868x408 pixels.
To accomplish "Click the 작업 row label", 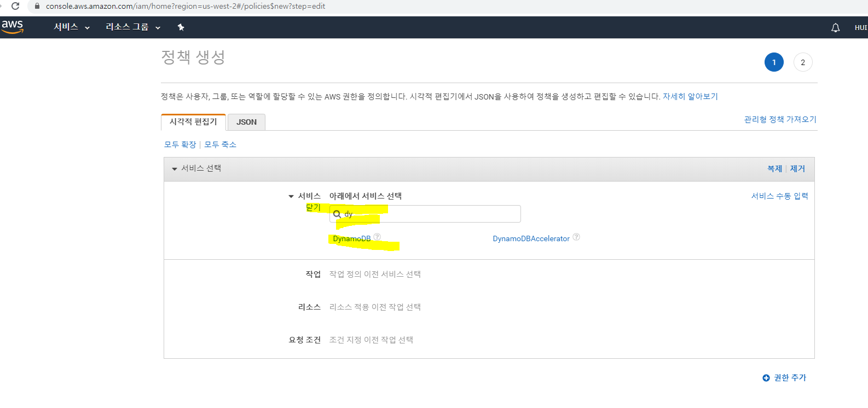I will (313, 274).
